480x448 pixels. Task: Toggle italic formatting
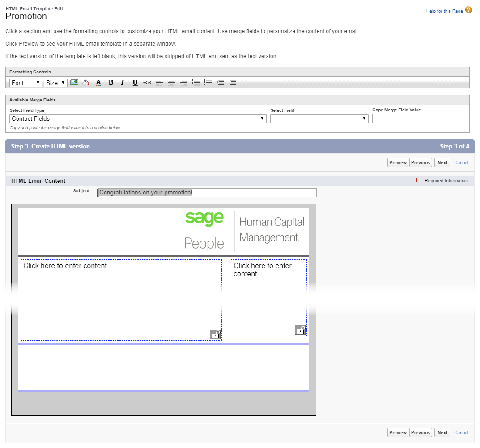[x=123, y=83]
